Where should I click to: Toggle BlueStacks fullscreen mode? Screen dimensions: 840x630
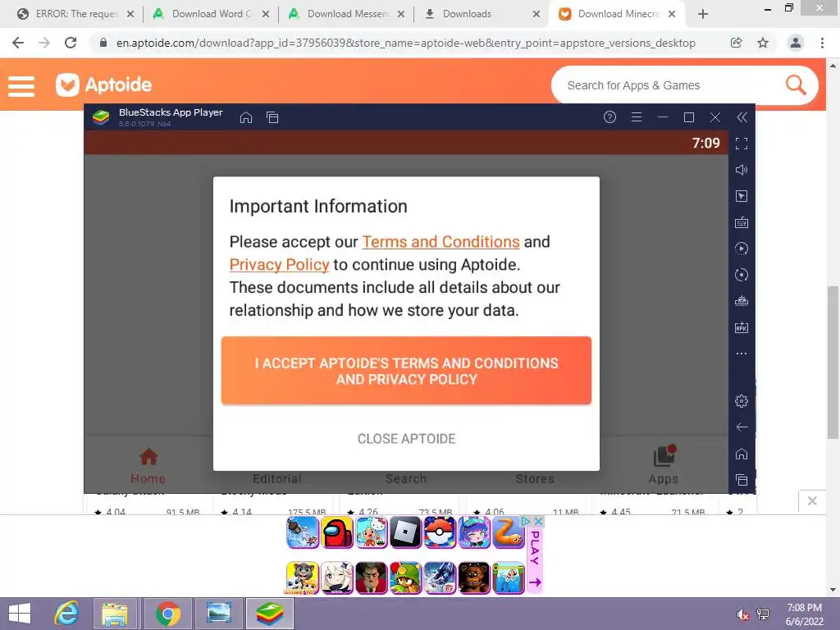tap(742, 144)
